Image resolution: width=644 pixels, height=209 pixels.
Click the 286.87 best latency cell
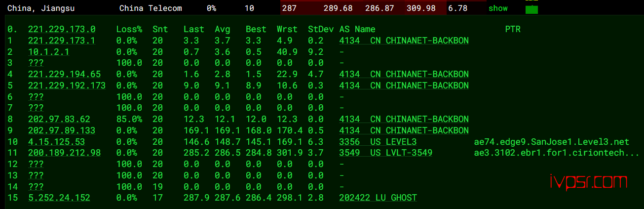tap(379, 8)
